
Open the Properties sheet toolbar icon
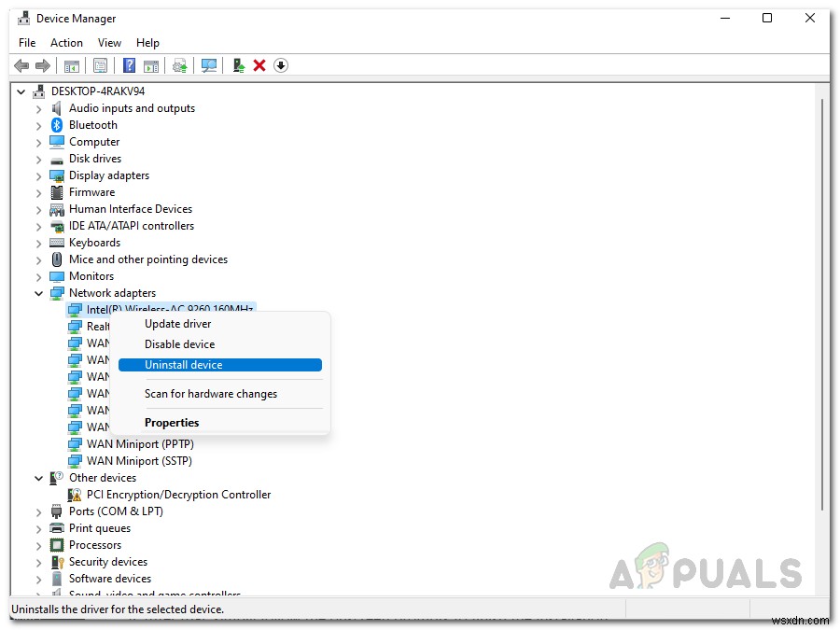100,66
